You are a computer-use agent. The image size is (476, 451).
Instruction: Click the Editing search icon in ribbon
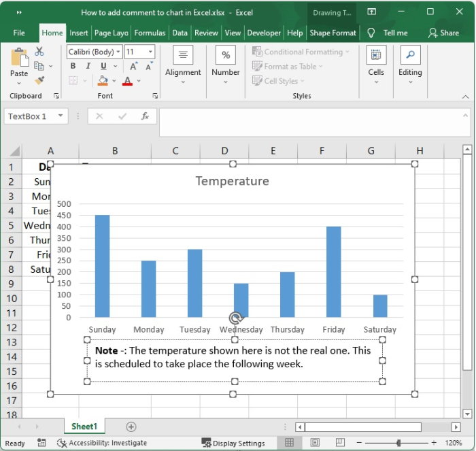coord(410,55)
